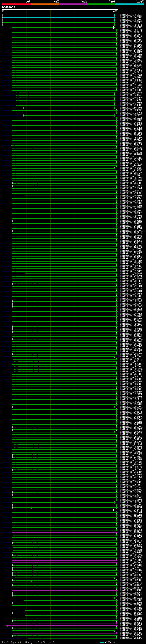Select label UniRef100_B9TSW5
The height and width of the screenshot is (644, 146).
131,55
